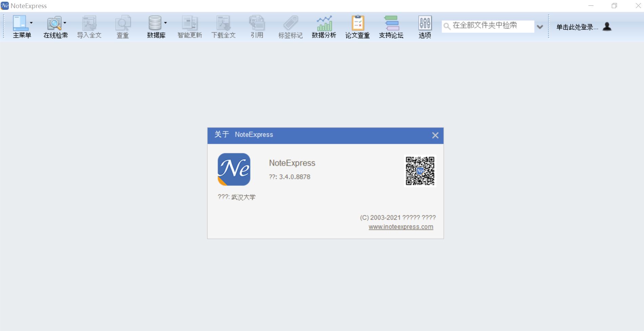Open the 选项 options icon
This screenshot has width=644, height=331.
coord(425,23)
